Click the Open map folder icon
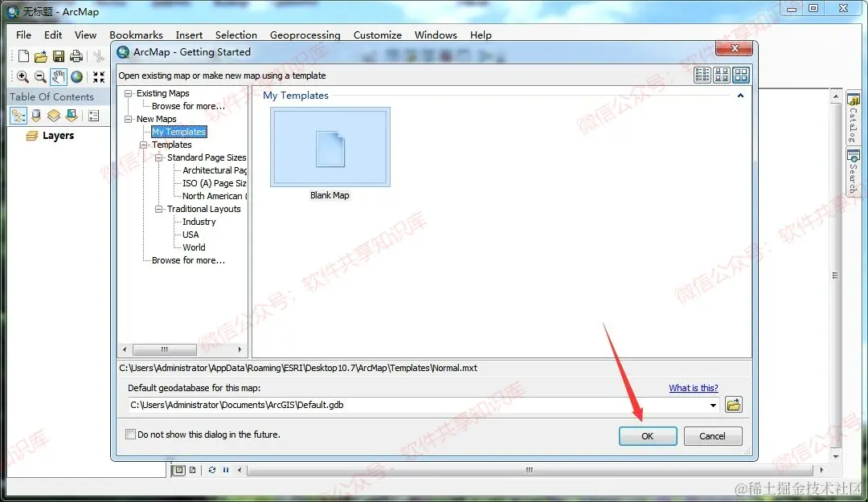 click(x=40, y=56)
